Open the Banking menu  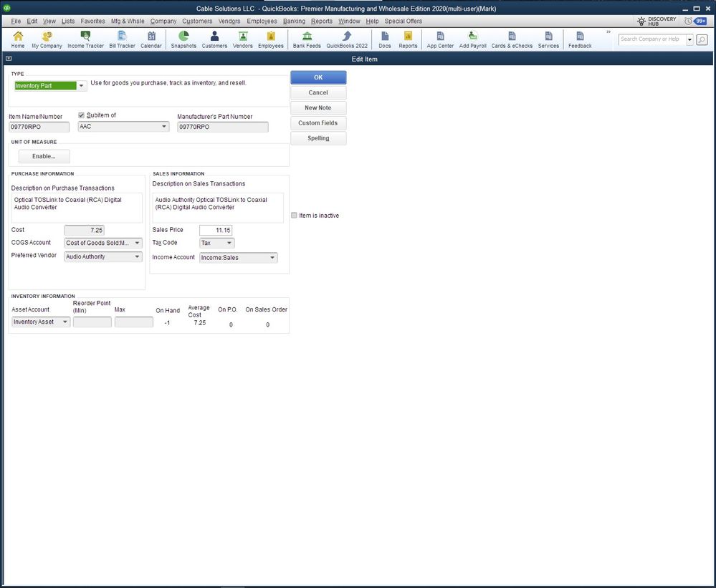[294, 21]
